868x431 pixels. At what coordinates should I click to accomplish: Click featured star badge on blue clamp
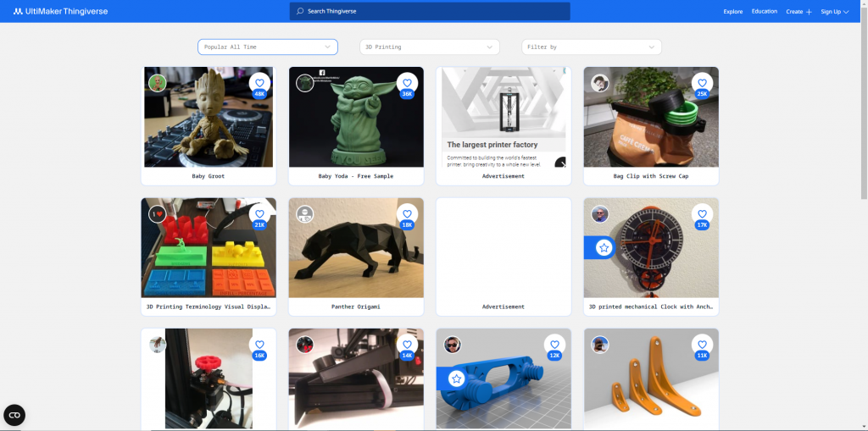click(456, 379)
